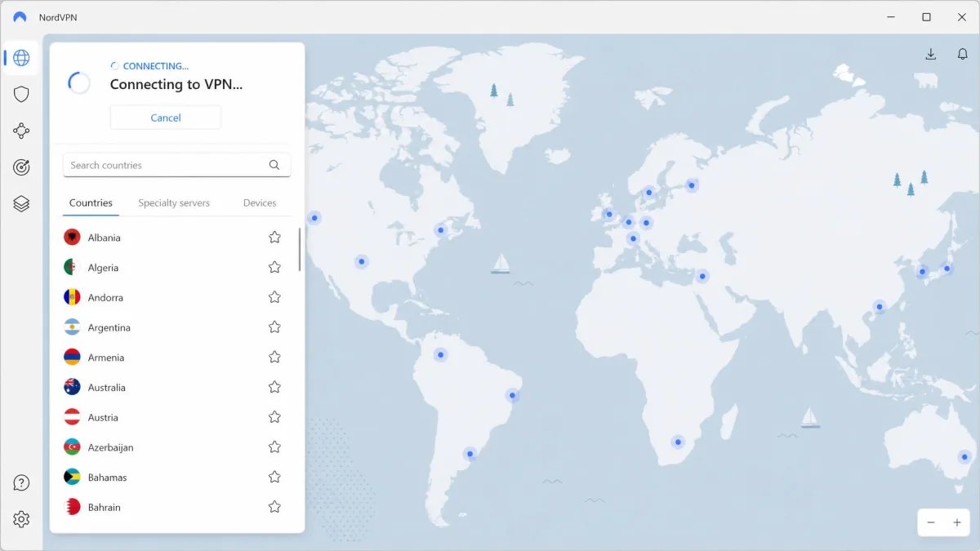Click the server dot in the United Kingdom
The height and width of the screenshot is (551, 980).
(608, 215)
